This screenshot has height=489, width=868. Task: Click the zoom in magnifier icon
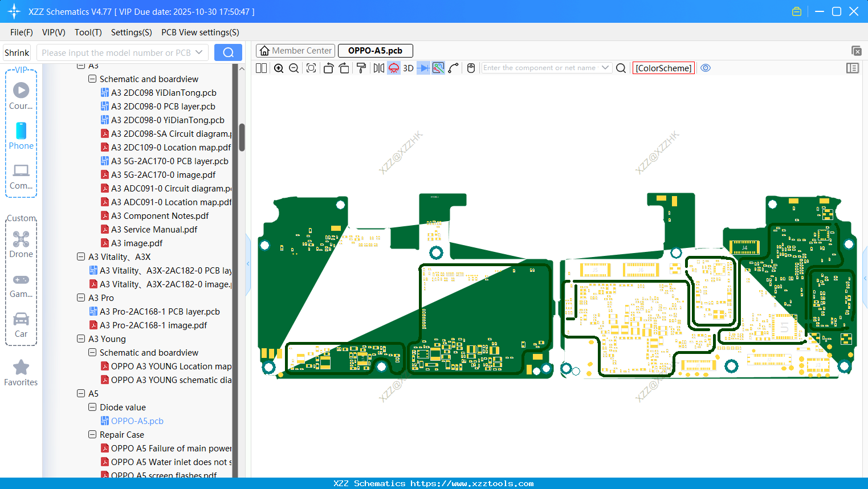coord(279,68)
